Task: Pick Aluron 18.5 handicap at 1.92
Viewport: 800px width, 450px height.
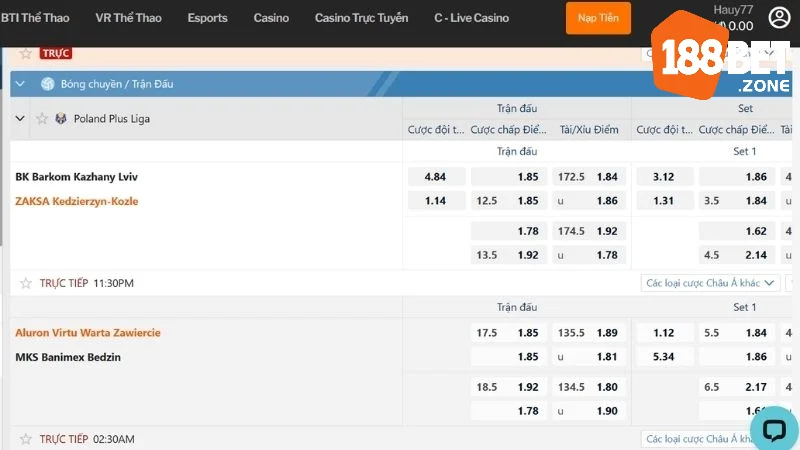Action: click(509, 387)
